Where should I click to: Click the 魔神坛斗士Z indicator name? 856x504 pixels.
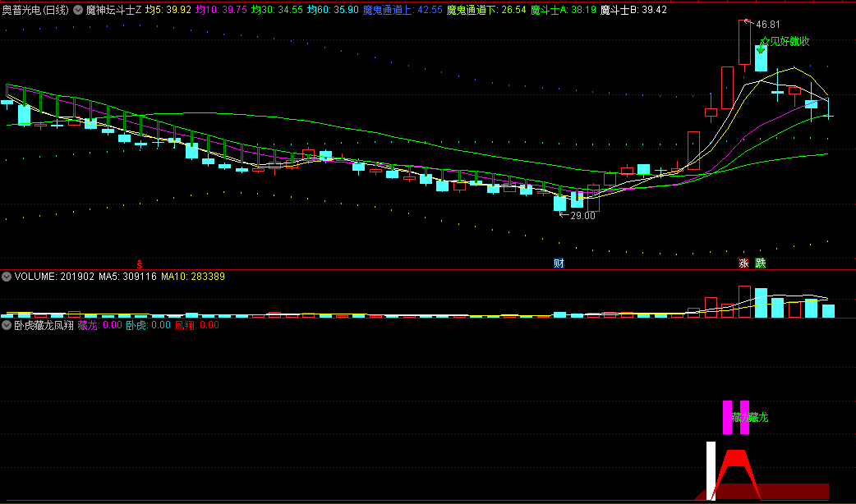(113, 10)
